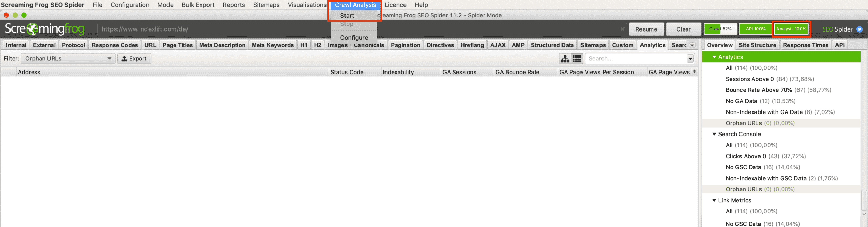The image size is (868, 227).
Task: Sort by the GA Sessions column
Action: pos(467,72)
